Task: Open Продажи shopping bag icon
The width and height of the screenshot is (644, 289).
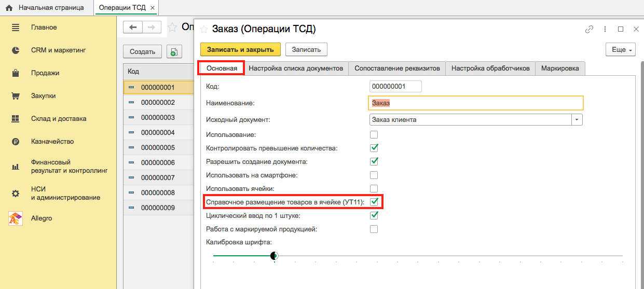Action: (16, 73)
